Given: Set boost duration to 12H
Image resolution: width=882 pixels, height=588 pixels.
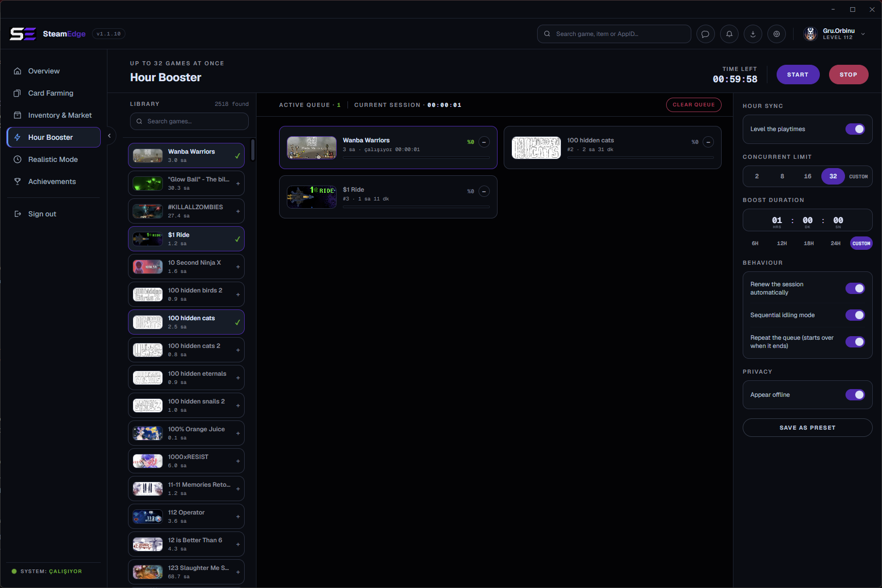Looking at the screenshot, I should pos(782,244).
